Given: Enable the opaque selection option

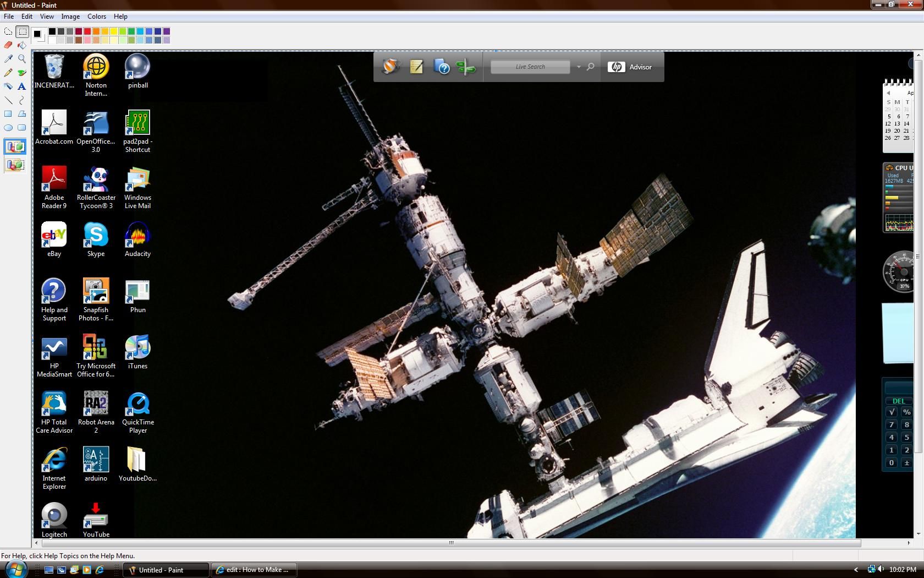Looking at the screenshot, I should coord(15,147).
